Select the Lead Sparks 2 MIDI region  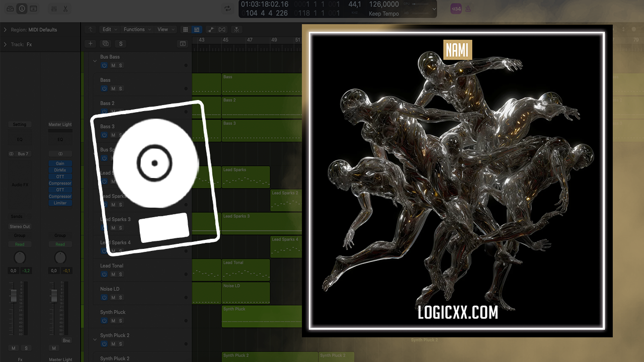coord(286,200)
